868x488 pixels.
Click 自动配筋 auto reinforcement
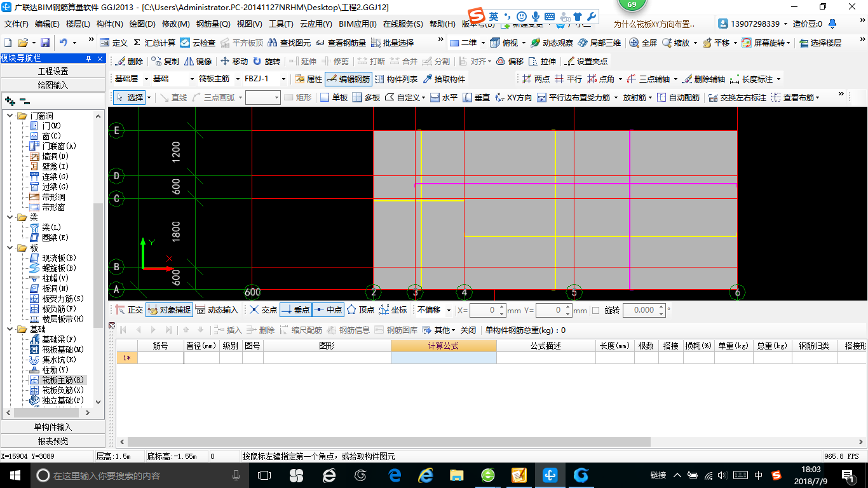pos(679,98)
